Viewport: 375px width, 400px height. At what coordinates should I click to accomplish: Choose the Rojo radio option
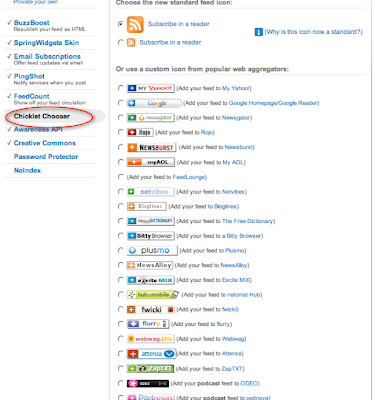(121, 132)
